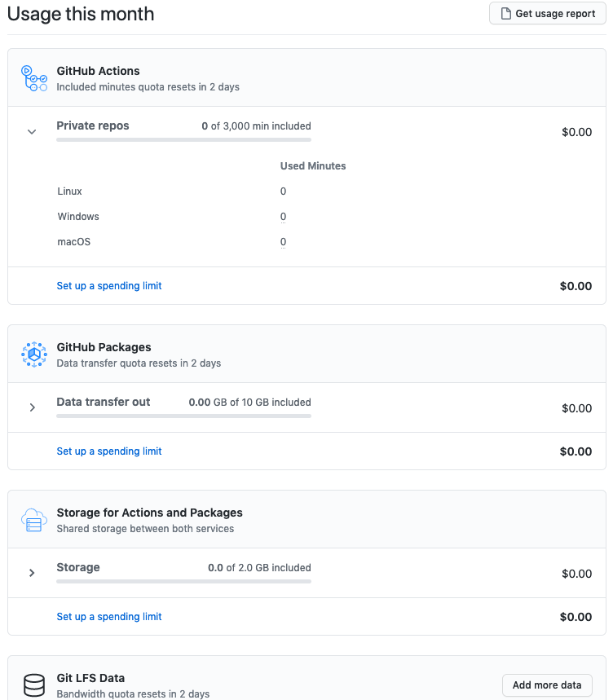Select the Private repos label

92,125
